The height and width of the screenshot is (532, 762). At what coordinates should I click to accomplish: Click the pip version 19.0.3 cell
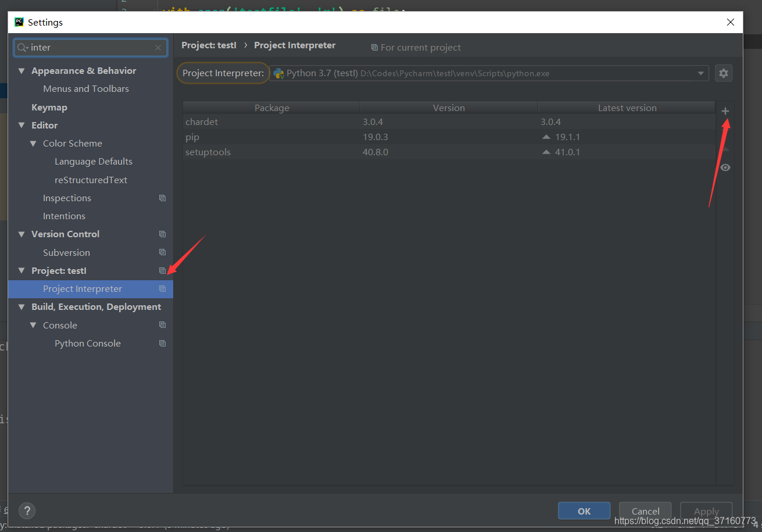coord(375,137)
